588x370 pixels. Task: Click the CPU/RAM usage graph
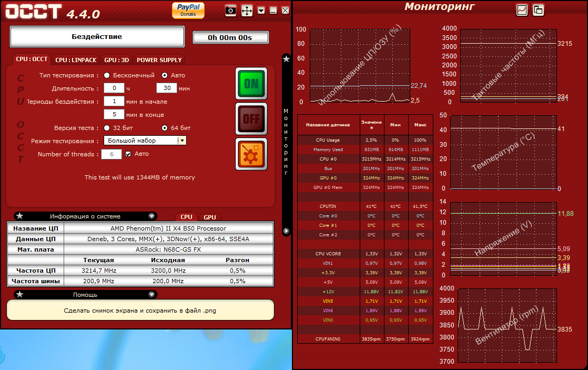click(360, 65)
